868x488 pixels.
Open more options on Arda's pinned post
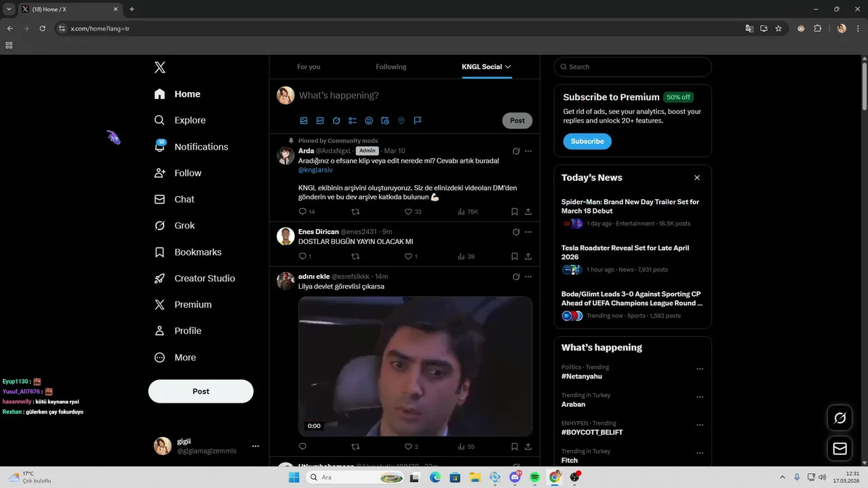pyautogui.click(x=528, y=151)
